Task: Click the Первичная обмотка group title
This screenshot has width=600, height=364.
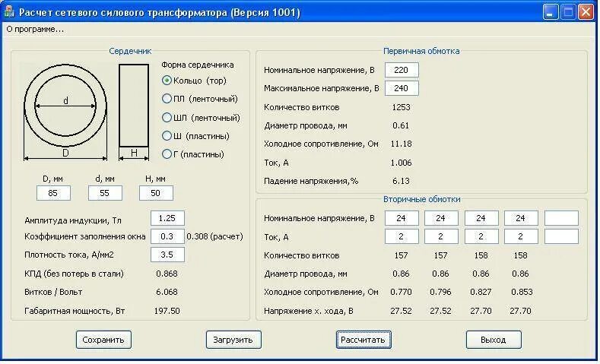Action: 421,51
